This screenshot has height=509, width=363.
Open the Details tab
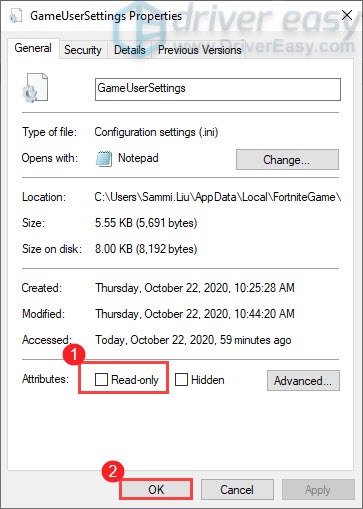coord(130,50)
